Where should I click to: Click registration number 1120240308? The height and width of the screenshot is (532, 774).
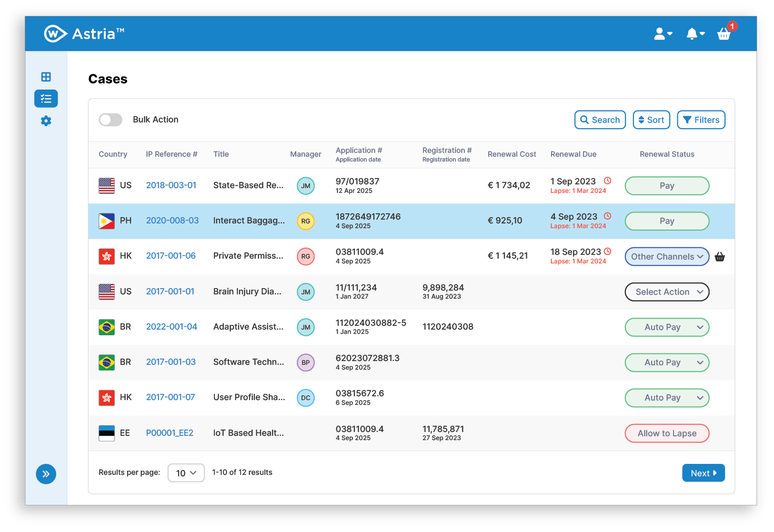pyautogui.click(x=448, y=327)
